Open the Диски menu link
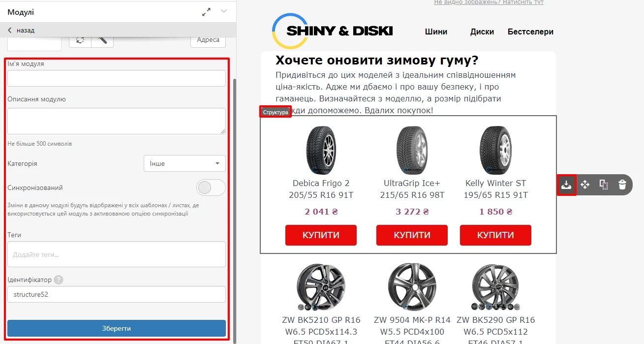644x344 pixels. (482, 31)
